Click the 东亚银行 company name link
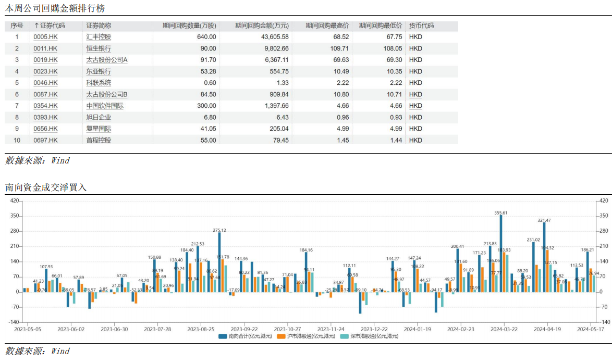This screenshot has height=364, width=612. coord(99,72)
